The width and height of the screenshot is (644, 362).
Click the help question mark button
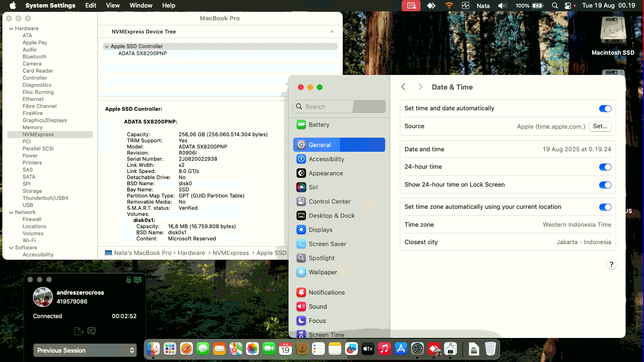[611, 264]
